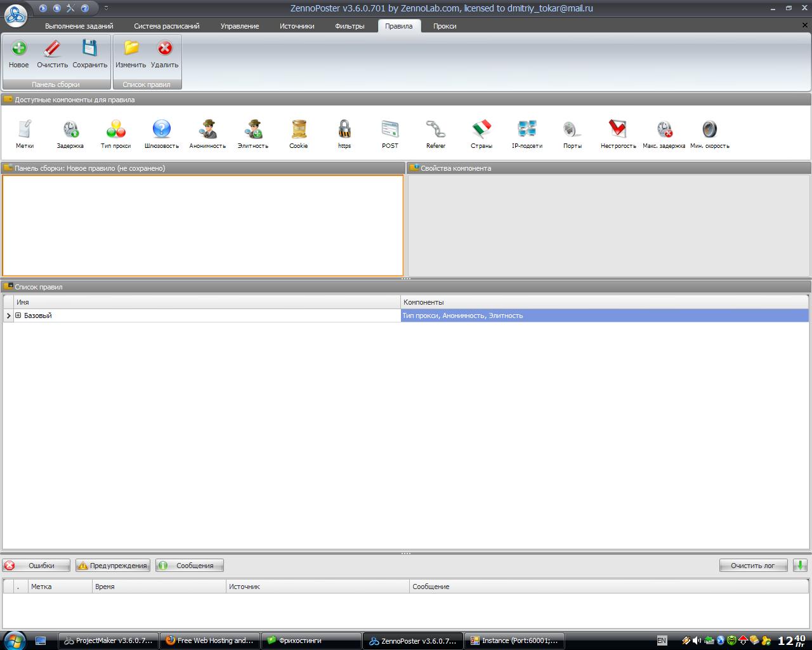Switch to the Управление tab
Screen dimensions: 812x650
tap(240, 26)
